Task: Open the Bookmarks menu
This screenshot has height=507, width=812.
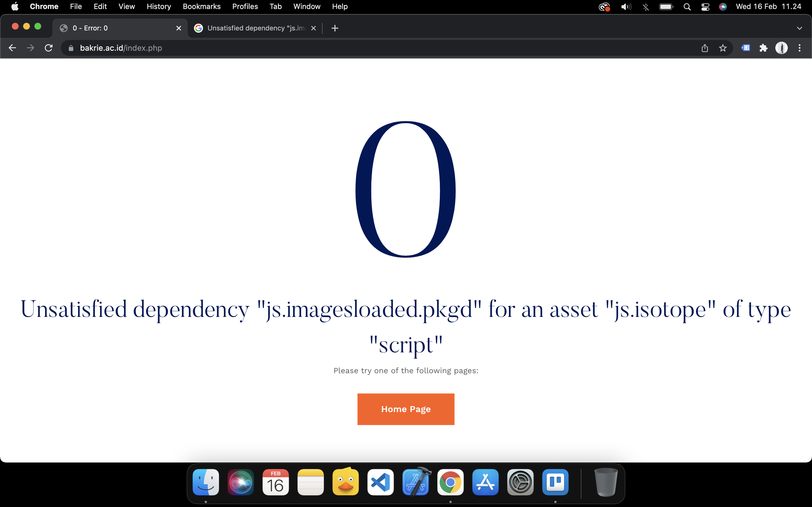Action: tap(201, 7)
